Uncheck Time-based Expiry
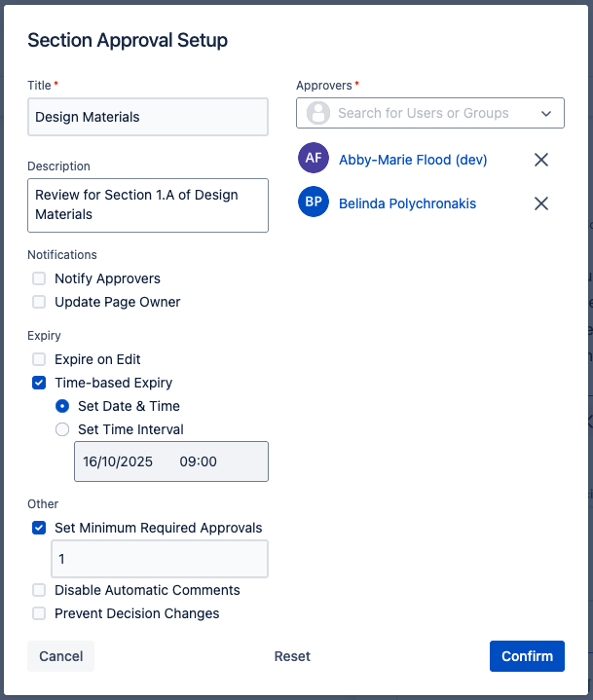593x700 pixels. pos(39,383)
